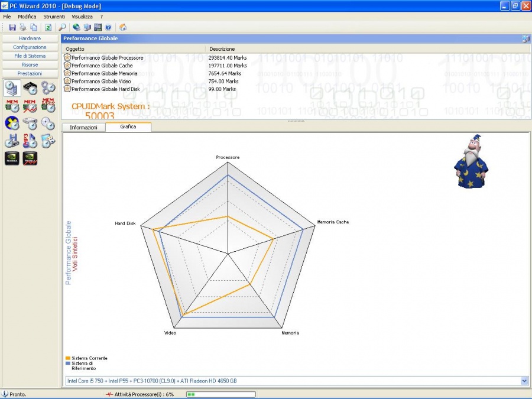Click the green Refresh toolbar icon

[x=48, y=27]
